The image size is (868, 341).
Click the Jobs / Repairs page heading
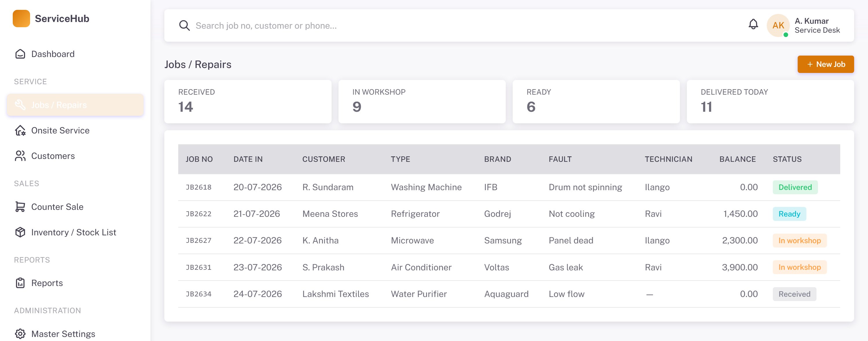[x=198, y=64]
